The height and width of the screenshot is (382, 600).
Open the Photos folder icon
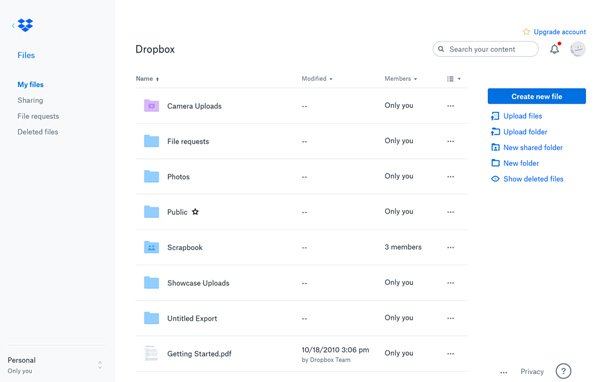[x=152, y=176]
